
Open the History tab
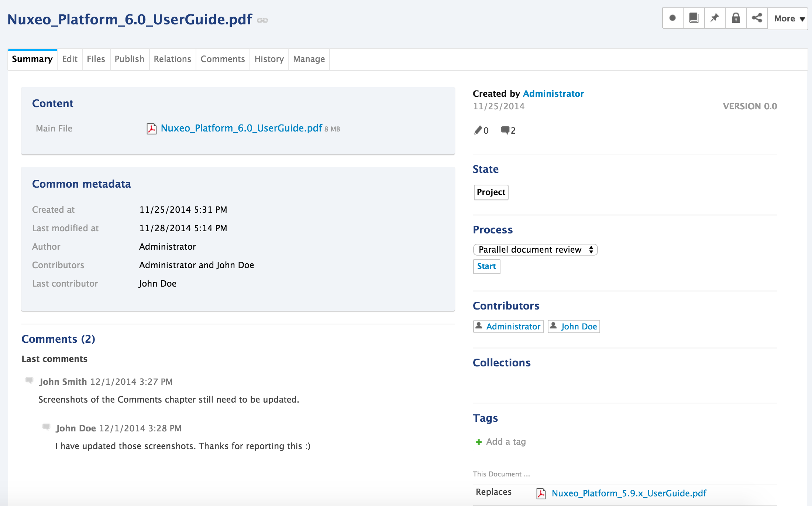(269, 59)
